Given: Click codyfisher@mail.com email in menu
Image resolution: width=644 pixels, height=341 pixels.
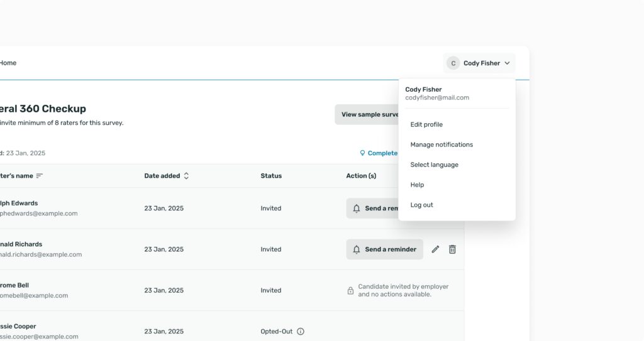Looking at the screenshot, I should (437, 98).
